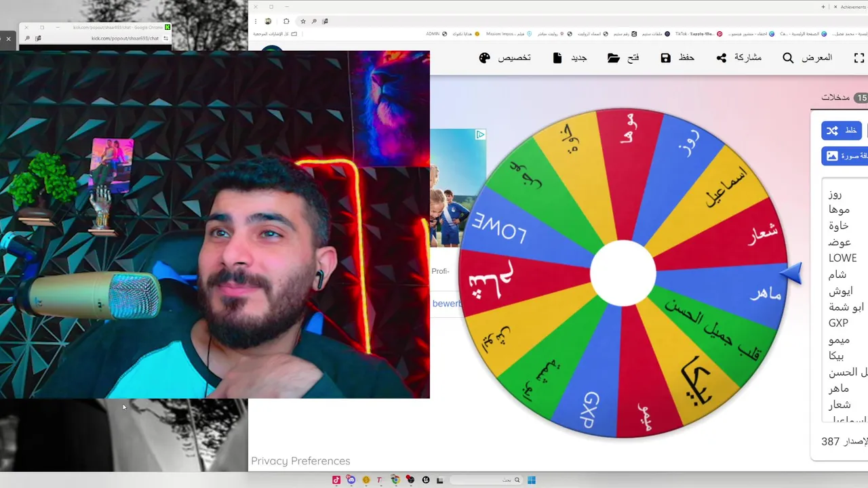Viewport: 868px width, 488px height.
Task: Click the taskbar search box
Action: (486, 480)
